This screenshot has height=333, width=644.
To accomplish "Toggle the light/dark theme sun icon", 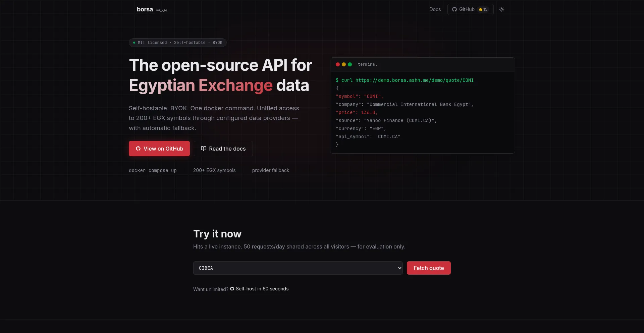I will [x=502, y=9].
